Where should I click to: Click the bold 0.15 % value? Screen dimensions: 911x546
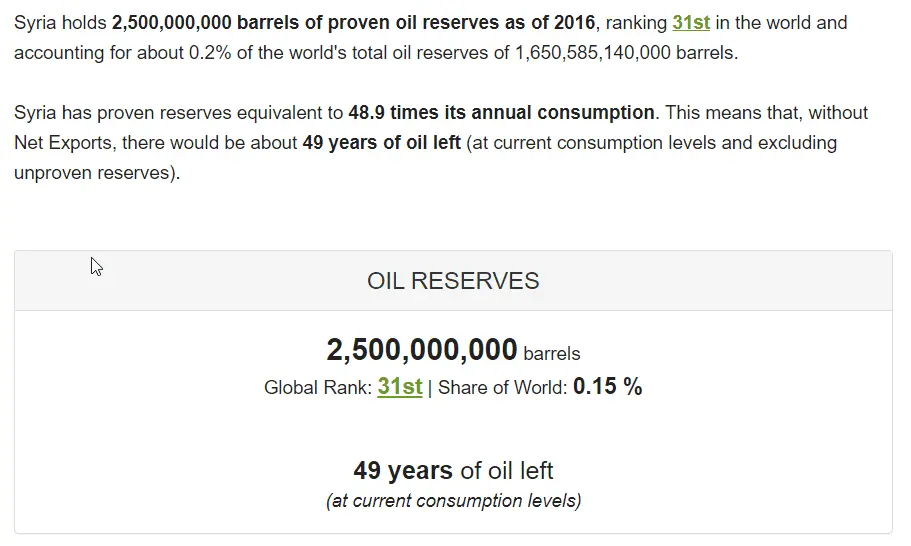click(x=607, y=387)
